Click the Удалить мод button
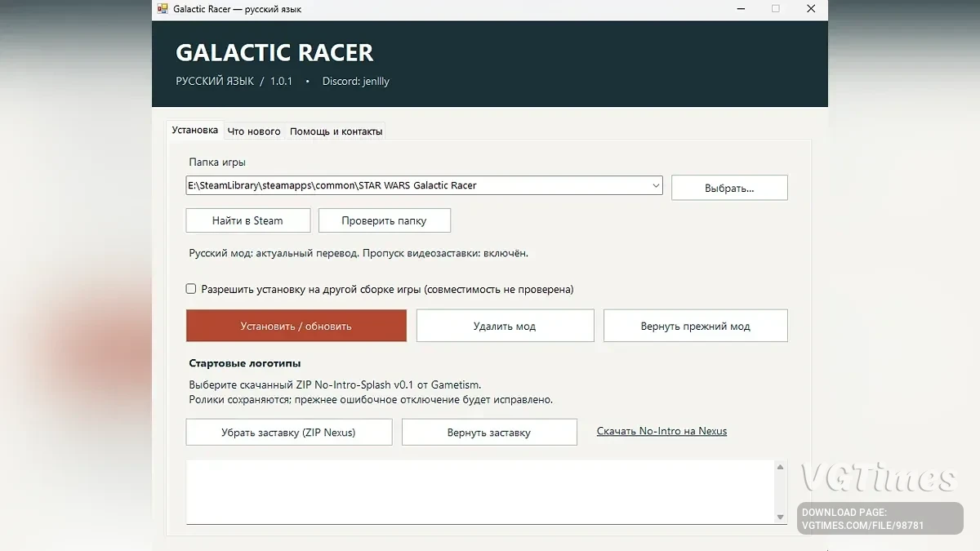 pos(505,326)
